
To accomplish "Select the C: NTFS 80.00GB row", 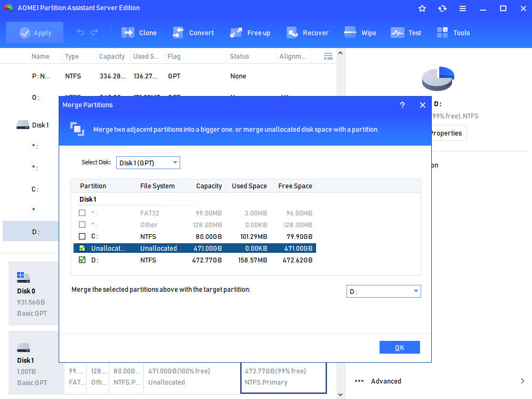I will tap(195, 236).
